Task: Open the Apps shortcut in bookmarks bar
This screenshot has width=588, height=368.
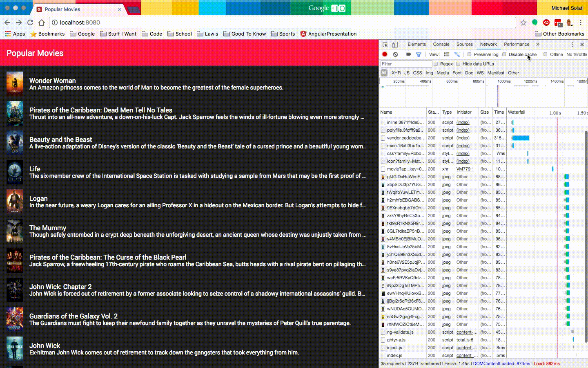Action: click(15, 34)
